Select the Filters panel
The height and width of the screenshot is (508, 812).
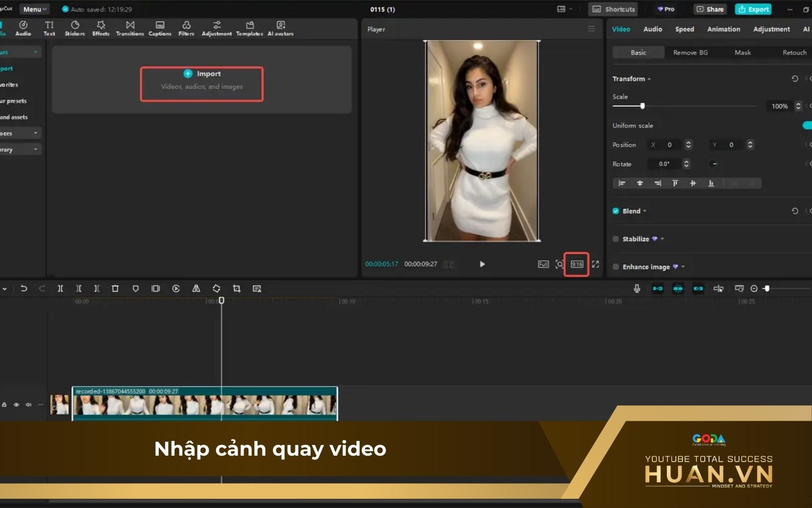[185, 28]
